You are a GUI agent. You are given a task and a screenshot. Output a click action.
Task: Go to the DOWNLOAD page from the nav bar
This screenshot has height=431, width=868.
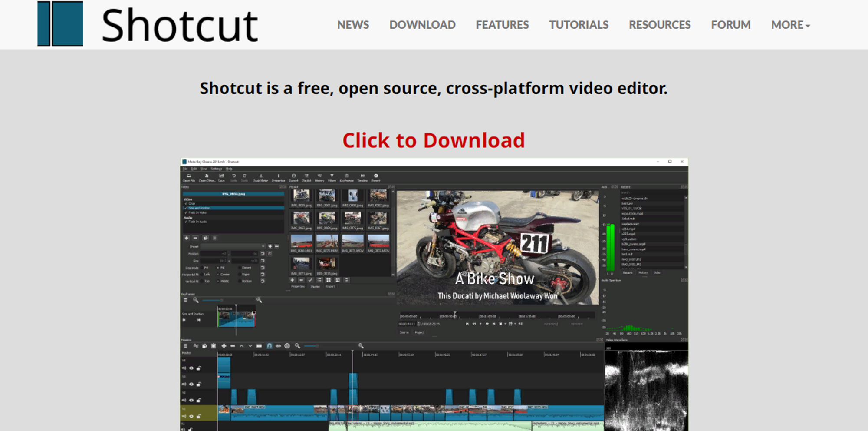click(422, 25)
